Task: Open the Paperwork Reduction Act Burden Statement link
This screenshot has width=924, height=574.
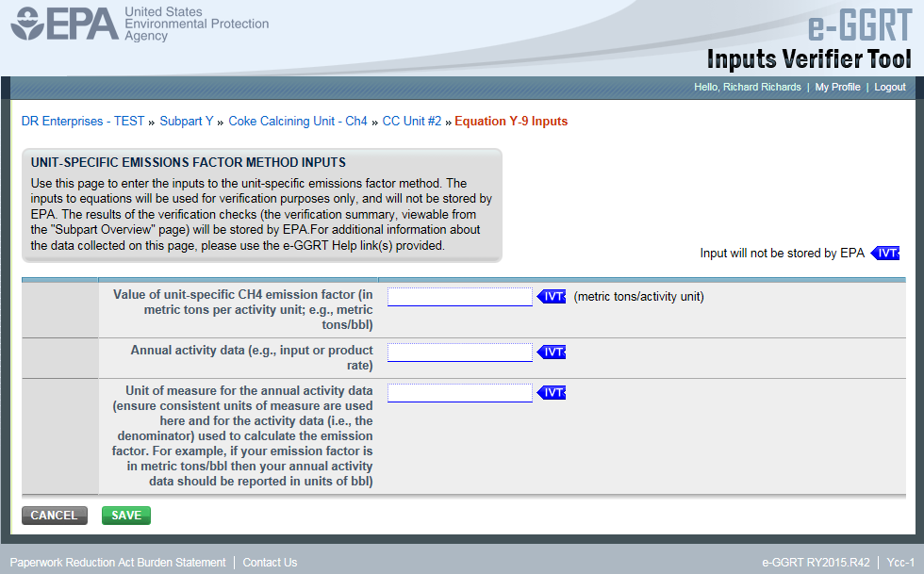Action: point(118,563)
